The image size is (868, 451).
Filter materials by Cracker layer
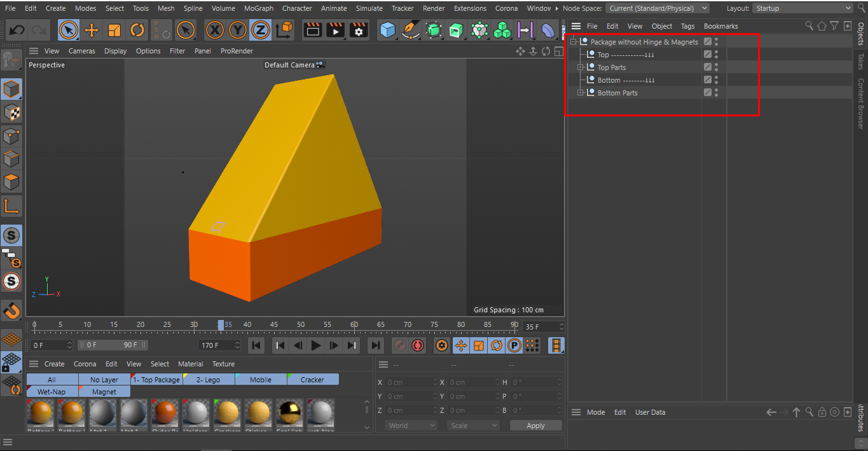[x=312, y=380]
